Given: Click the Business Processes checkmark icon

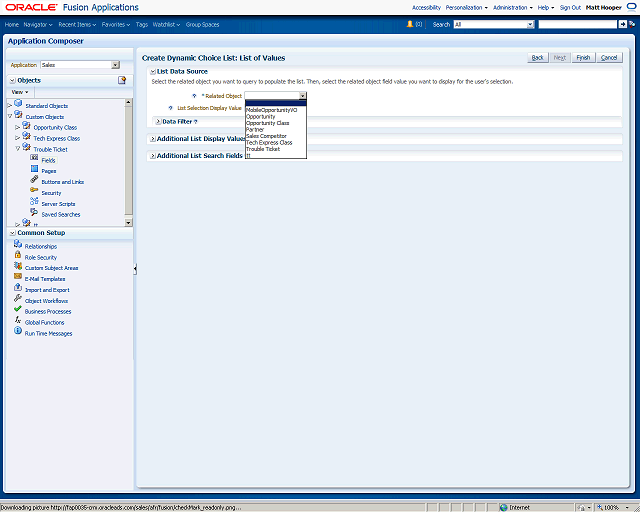Looking at the screenshot, I should [x=18, y=309].
